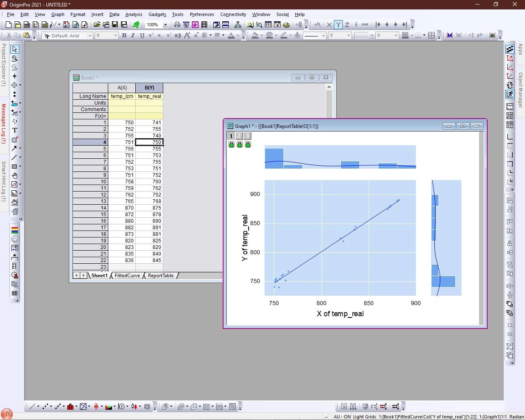Open the line width dropdown
Screen dimensions: 525x420
[349, 36]
